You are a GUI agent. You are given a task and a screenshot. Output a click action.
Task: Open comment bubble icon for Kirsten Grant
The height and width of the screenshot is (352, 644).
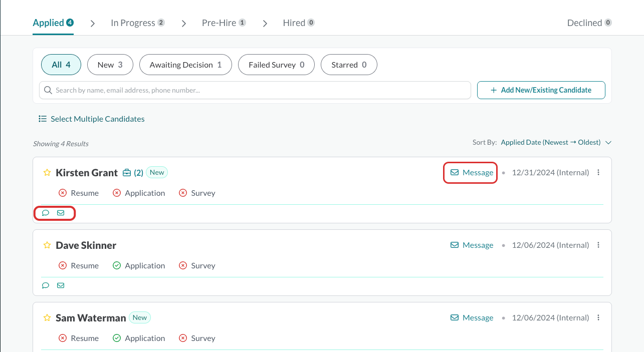pos(46,213)
